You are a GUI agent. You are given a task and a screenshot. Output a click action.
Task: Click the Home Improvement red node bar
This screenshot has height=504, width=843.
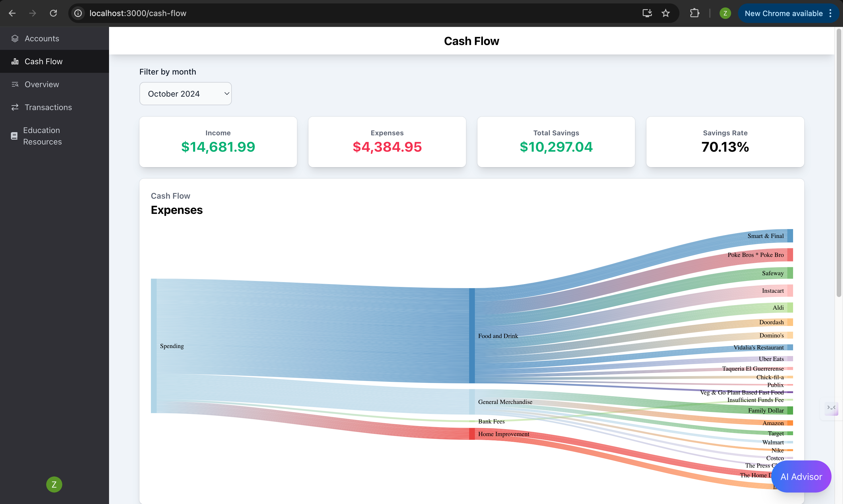pyautogui.click(x=472, y=434)
